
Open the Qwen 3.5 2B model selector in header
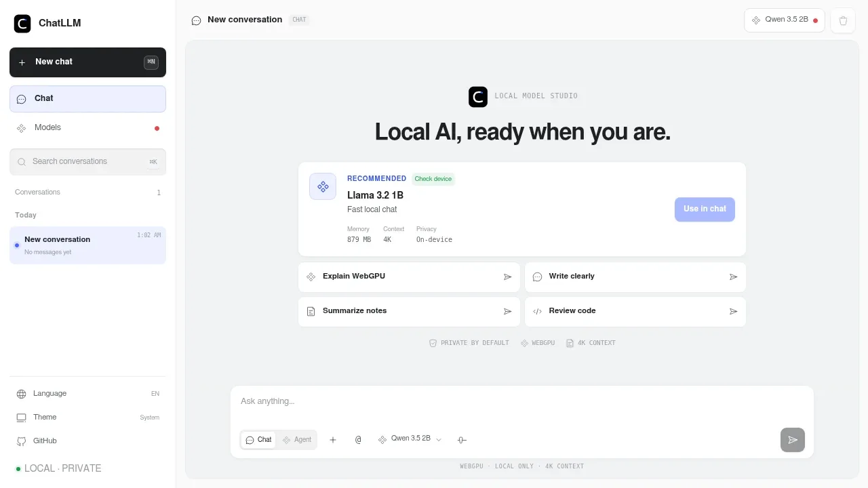[x=785, y=20]
